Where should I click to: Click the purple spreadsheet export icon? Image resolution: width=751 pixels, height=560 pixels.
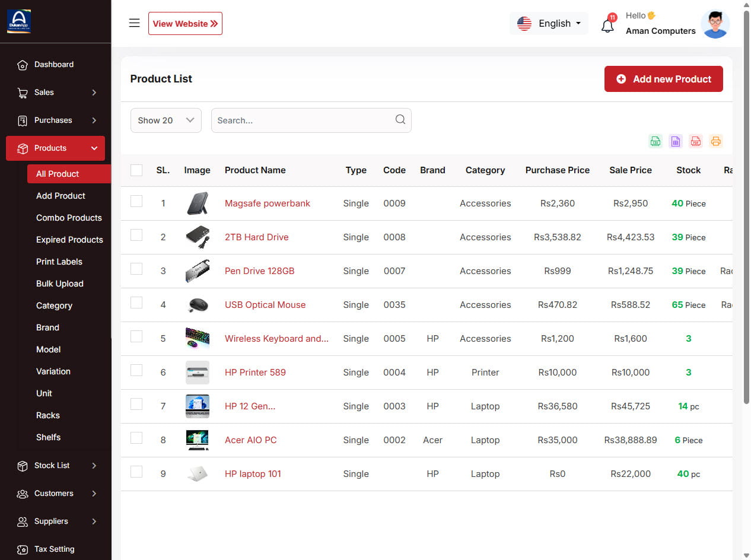[676, 141]
